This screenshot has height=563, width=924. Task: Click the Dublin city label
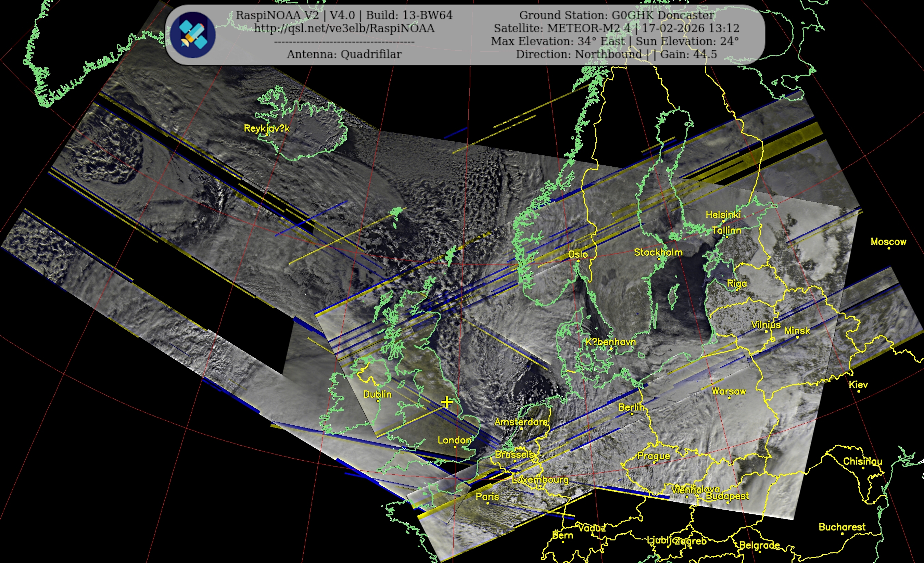point(377,394)
